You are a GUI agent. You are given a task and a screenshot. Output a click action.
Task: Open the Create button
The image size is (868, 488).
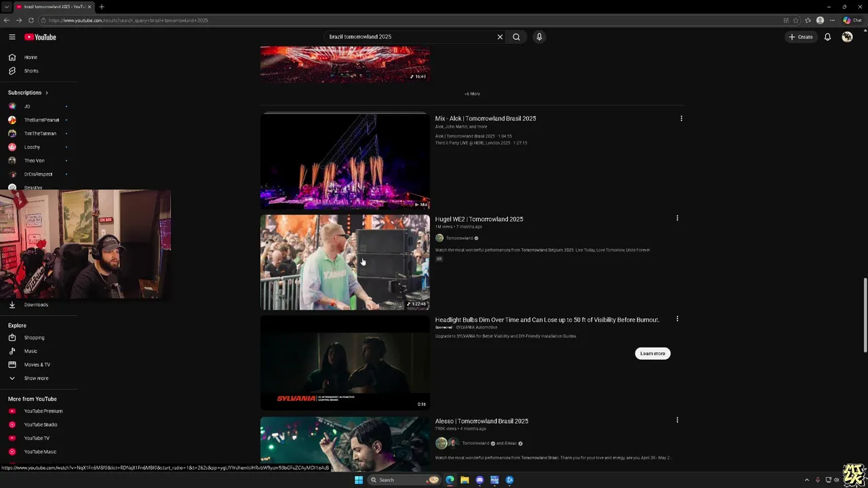pyautogui.click(x=800, y=37)
